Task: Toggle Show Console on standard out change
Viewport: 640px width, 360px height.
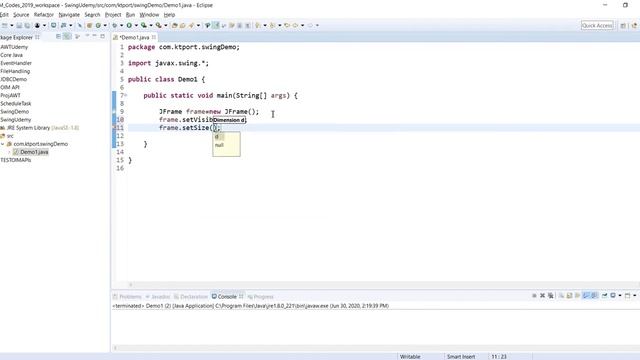Action: pyautogui.click(x=586, y=296)
